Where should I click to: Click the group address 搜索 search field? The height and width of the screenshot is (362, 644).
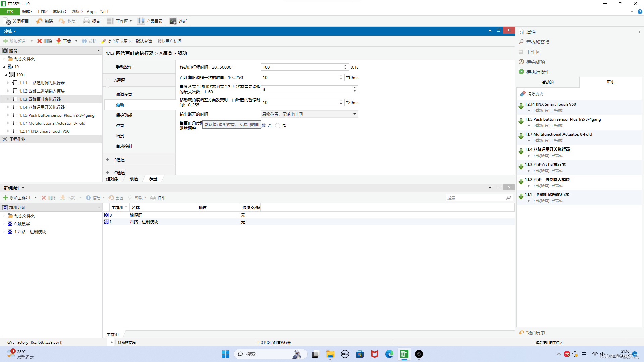click(x=476, y=198)
